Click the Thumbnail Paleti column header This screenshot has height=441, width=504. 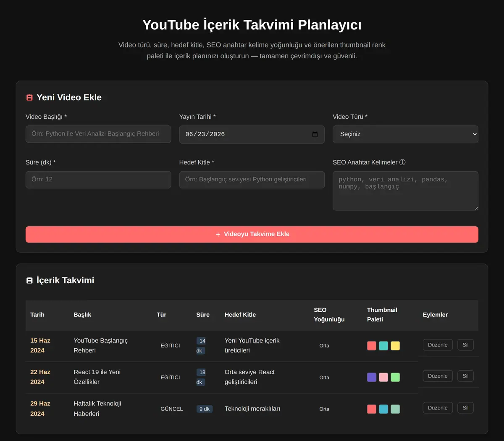point(382,315)
